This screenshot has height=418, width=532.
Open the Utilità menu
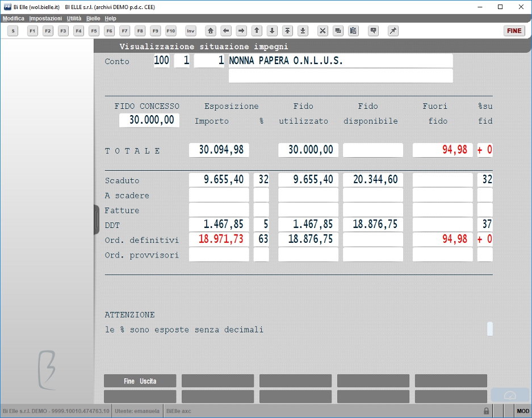74,18
